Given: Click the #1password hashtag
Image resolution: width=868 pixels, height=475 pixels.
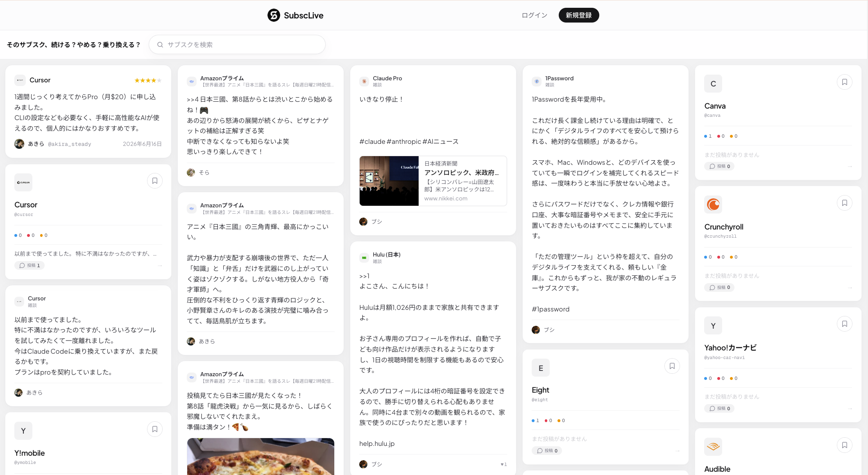Looking at the screenshot, I should (551, 309).
